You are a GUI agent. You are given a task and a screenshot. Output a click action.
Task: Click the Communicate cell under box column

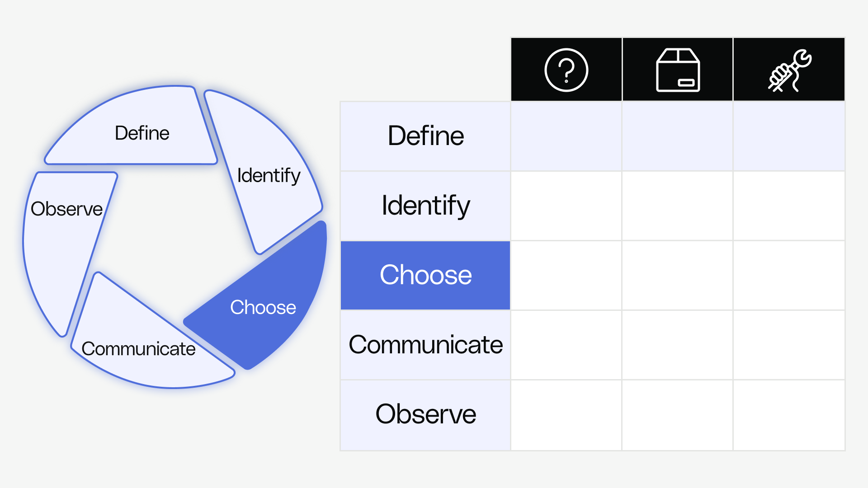[678, 345]
